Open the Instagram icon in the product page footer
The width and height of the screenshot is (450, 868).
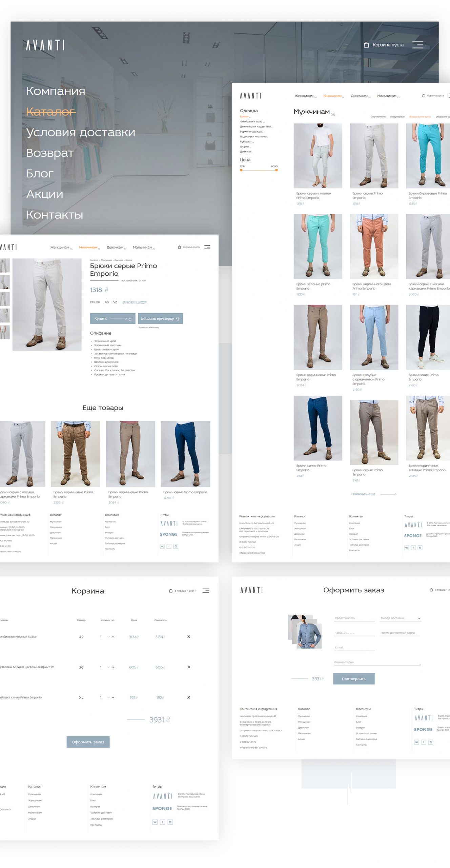(176, 546)
